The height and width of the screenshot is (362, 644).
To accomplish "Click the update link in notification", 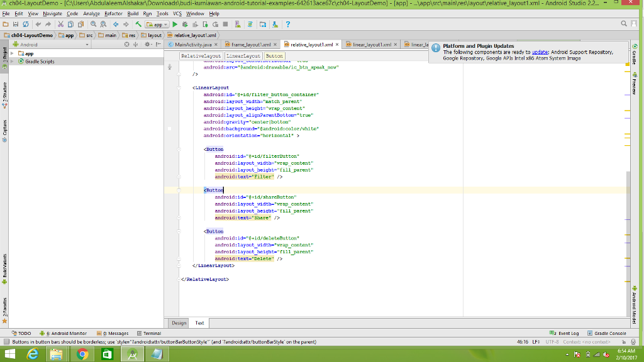I will point(540,52).
